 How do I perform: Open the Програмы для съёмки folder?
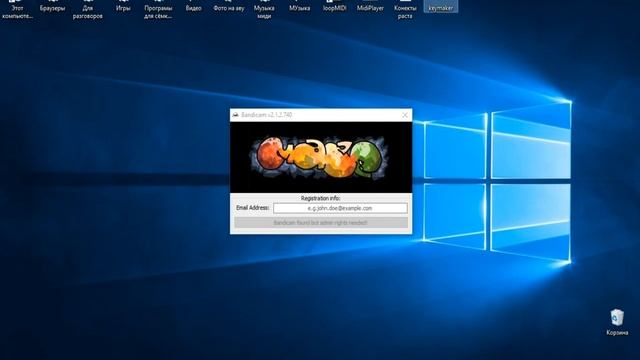158,10
